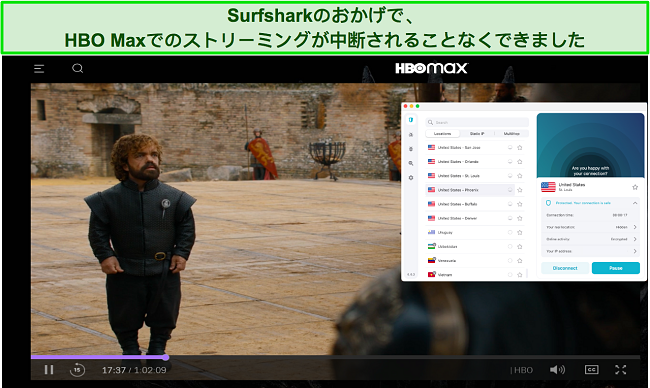Expand Your IP address details chevron
This screenshot has height=388, width=650.
(x=635, y=251)
